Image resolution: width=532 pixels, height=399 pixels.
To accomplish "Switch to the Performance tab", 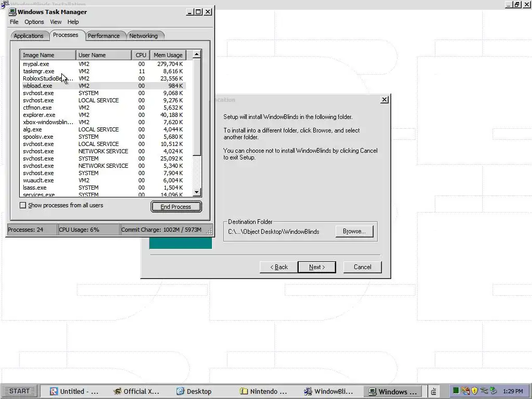I will 103,36.
